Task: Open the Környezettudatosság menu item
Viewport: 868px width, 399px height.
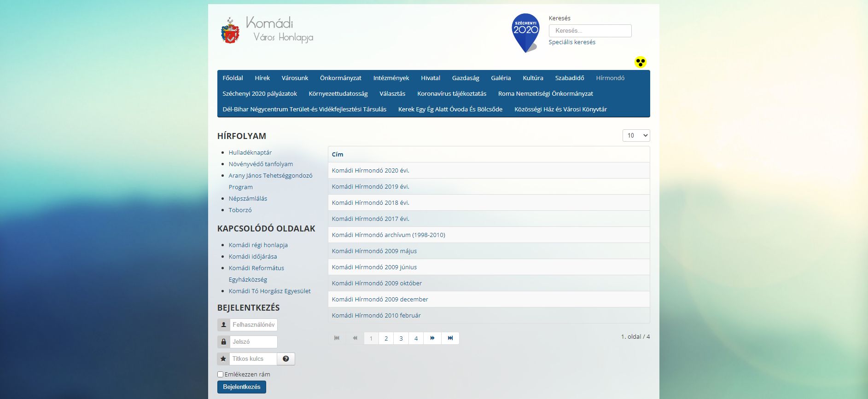Action: coord(338,94)
